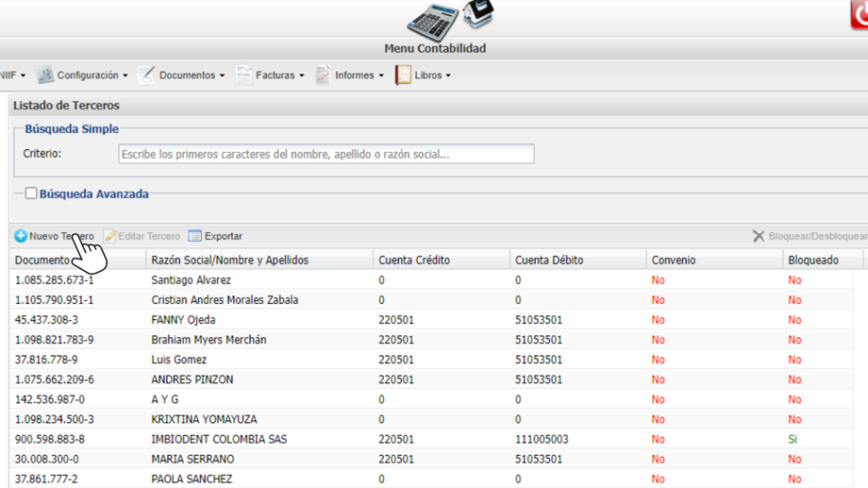Select the row of Santiago Alvarez

(431, 279)
